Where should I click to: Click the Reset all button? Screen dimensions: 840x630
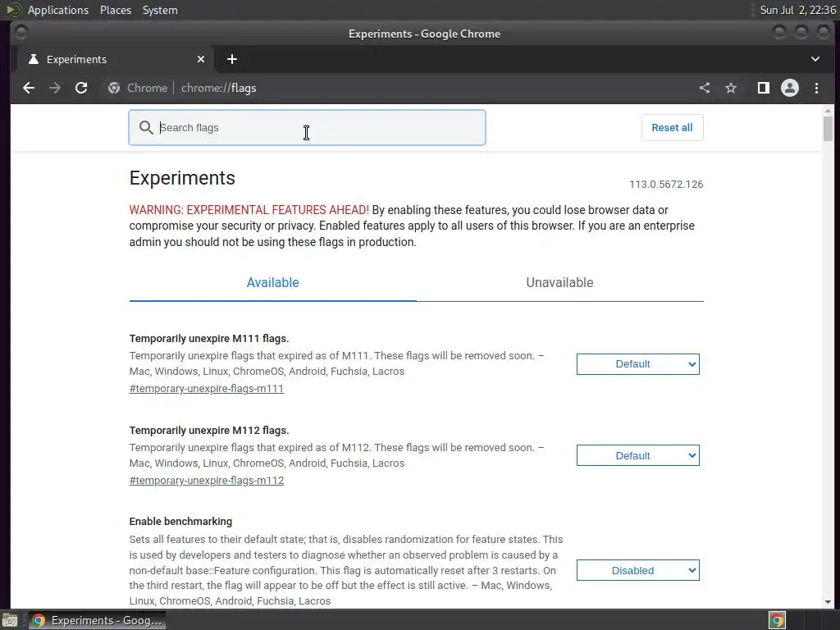(673, 127)
